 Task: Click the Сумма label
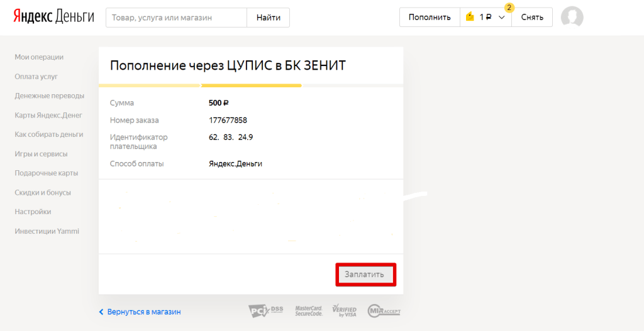(122, 103)
